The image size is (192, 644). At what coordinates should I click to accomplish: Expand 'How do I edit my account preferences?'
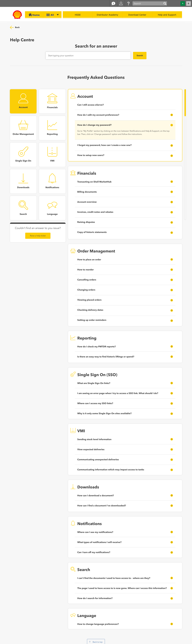[171, 115]
